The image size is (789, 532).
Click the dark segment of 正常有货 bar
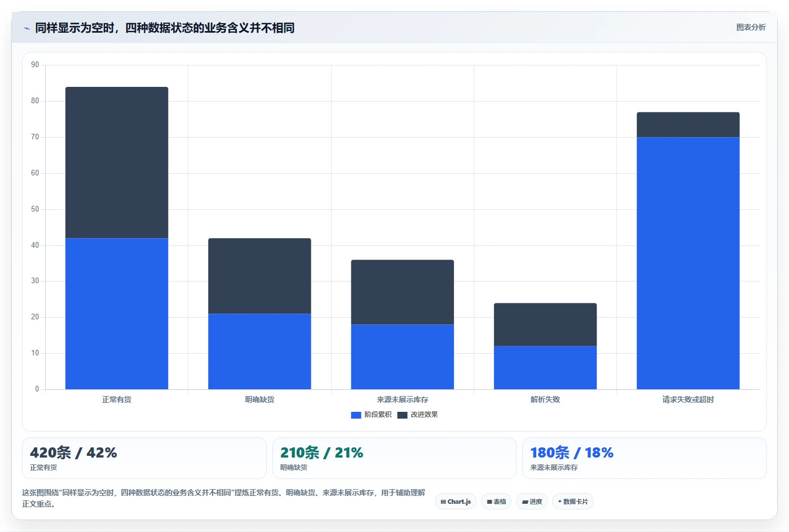tap(117, 162)
